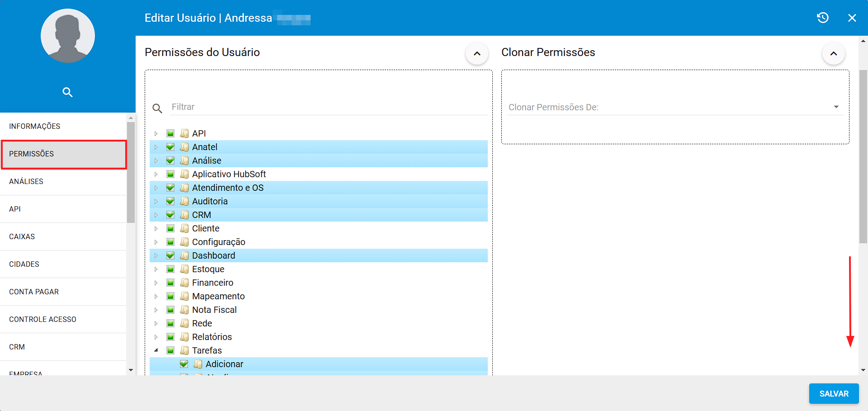Click the sidebar search magnifier icon
This screenshot has width=868, height=411.
point(67,92)
